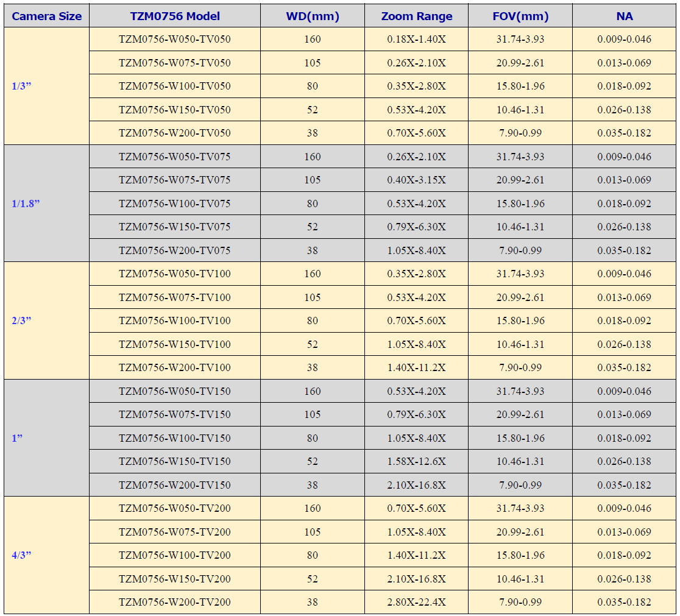Click model TZM0756-W200-TV150
This screenshot has width=680, height=616.
click(x=175, y=485)
